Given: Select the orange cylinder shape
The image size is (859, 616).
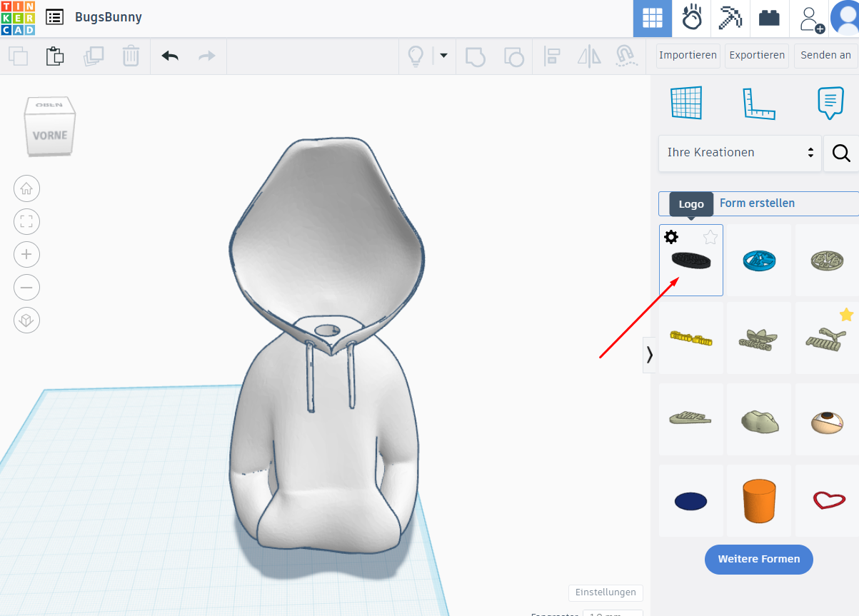Looking at the screenshot, I should [x=759, y=500].
